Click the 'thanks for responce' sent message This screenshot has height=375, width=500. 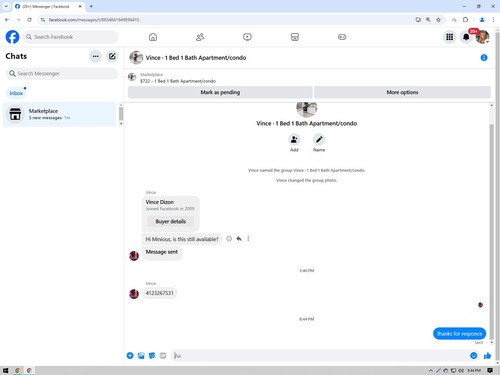point(459,334)
